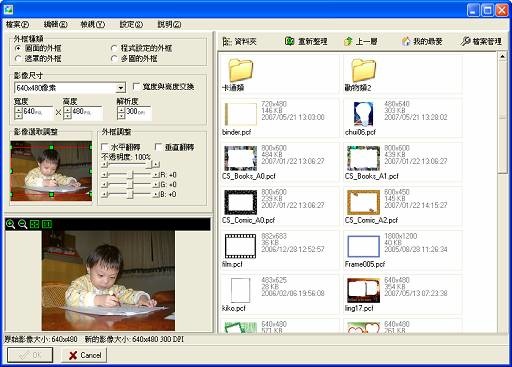
Task: Select the 卡通類 folder icon
Action: click(240, 70)
